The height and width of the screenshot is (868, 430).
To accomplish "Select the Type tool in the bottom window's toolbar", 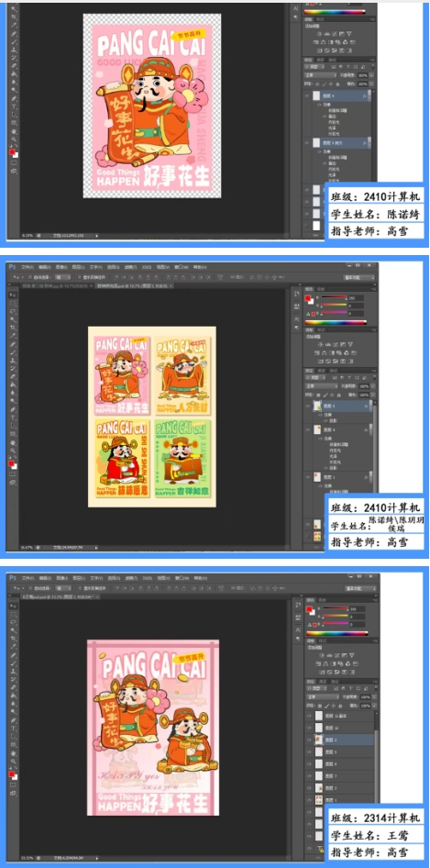I will click(x=13, y=728).
